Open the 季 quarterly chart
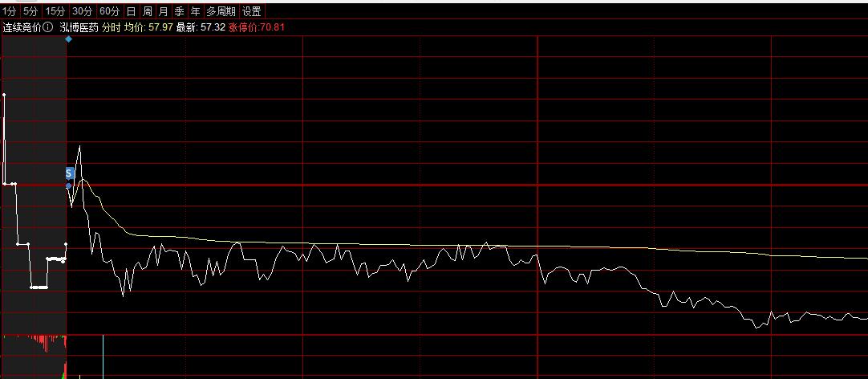Screen dimensions: 868x379 [x=180, y=11]
